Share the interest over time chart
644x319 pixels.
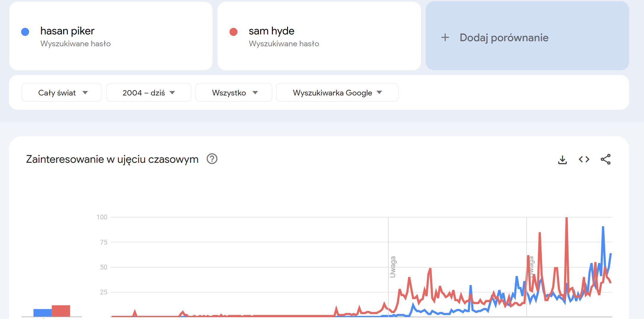coord(605,159)
